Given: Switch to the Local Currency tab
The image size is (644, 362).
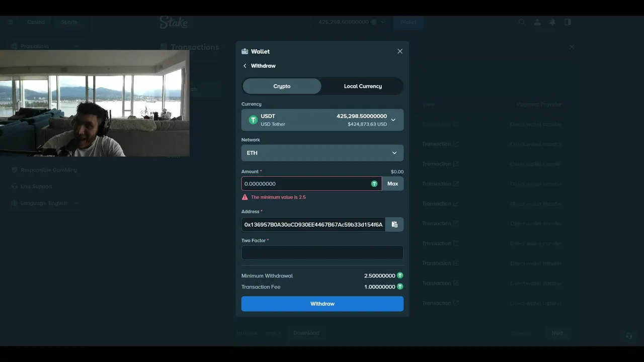Looking at the screenshot, I should [x=363, y=86].
